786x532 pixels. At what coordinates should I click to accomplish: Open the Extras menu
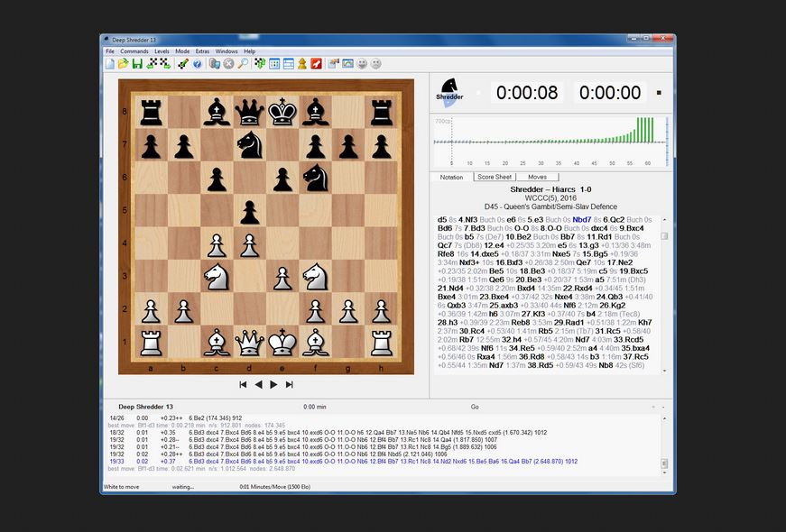click(x=202, y=51)
